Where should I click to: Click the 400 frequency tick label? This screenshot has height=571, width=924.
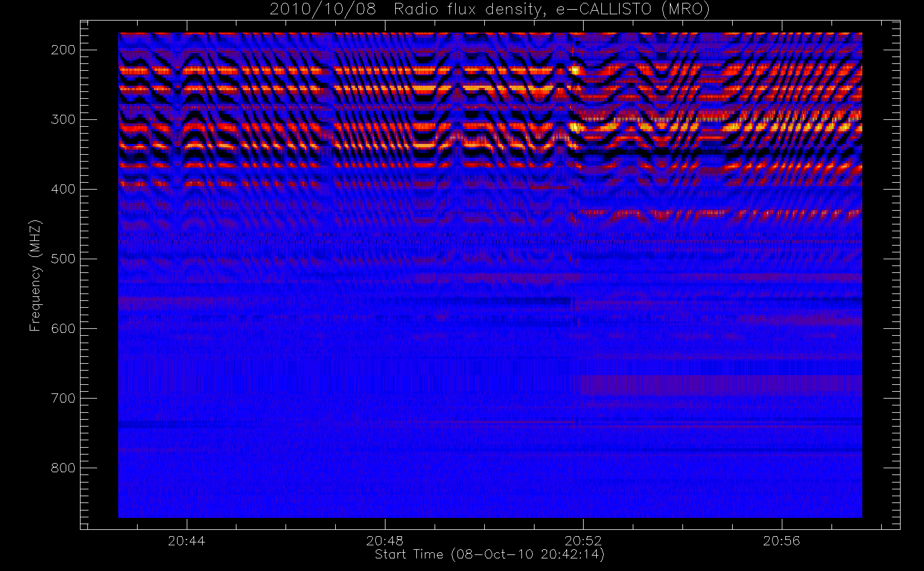tap(63, 189)
